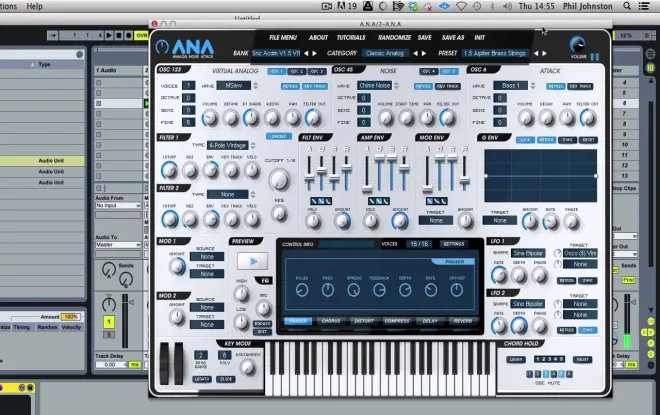Screen dimensions: 660x415
Task: Toggle OSC 123 Retrig button
Action: pos(290,86)
